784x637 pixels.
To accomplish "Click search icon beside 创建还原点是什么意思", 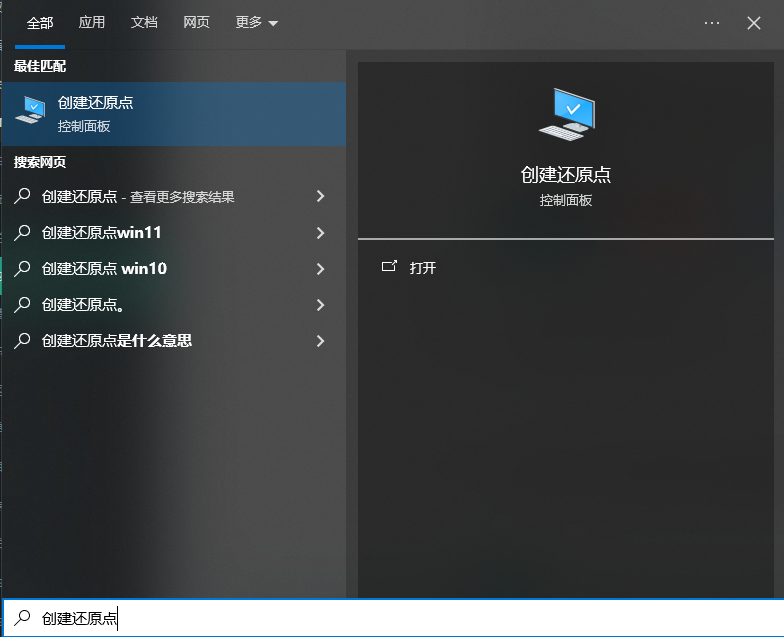I will [x=22, y=340].
